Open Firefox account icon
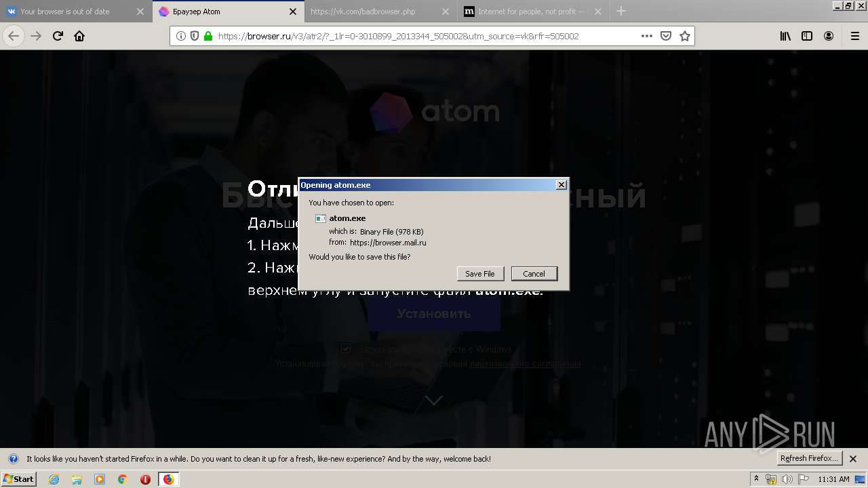This screenshot has width=868, height=488. [829, 36]
